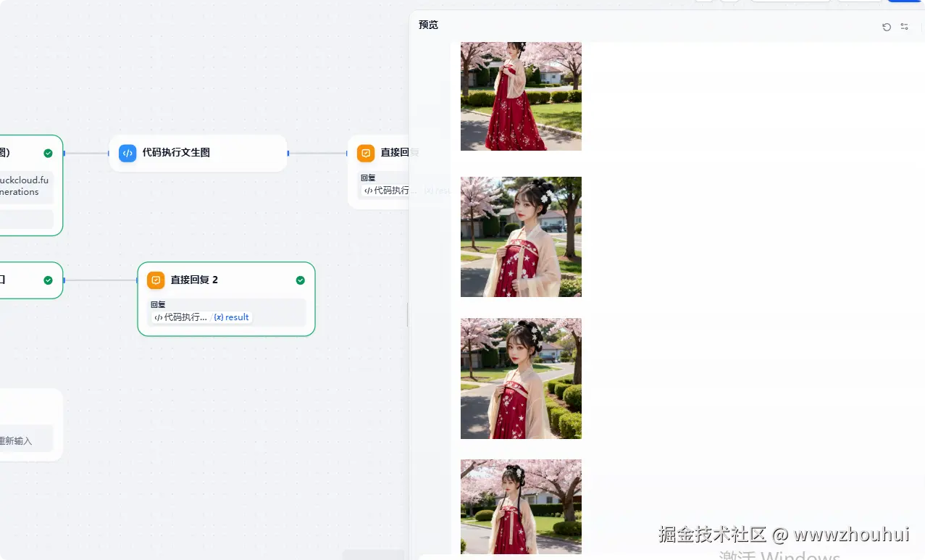Click the 重新输入 text in the bottom-left node
The image size is (925, 560).
click(x=16, y=440)
